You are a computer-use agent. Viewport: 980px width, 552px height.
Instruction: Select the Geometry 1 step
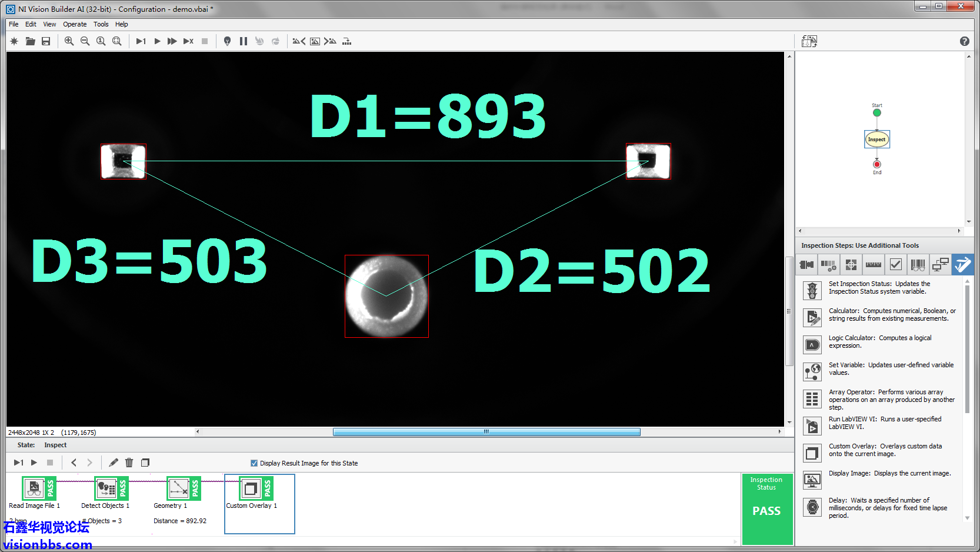tap(178, 488)
